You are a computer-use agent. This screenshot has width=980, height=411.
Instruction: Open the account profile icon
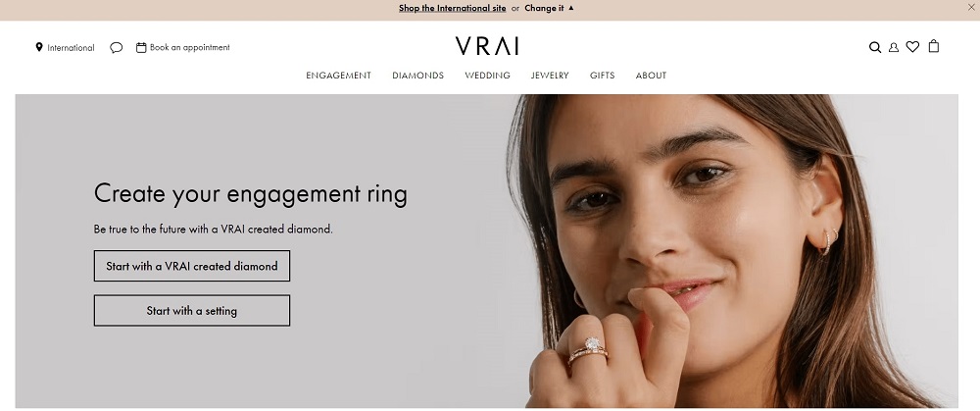pos(894,47)
